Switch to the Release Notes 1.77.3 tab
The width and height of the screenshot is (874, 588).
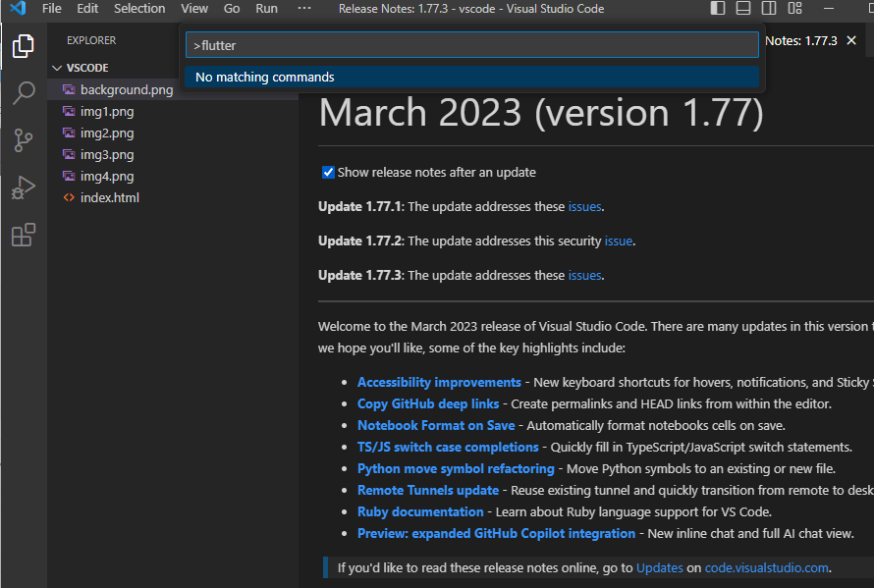pos(801,40)
